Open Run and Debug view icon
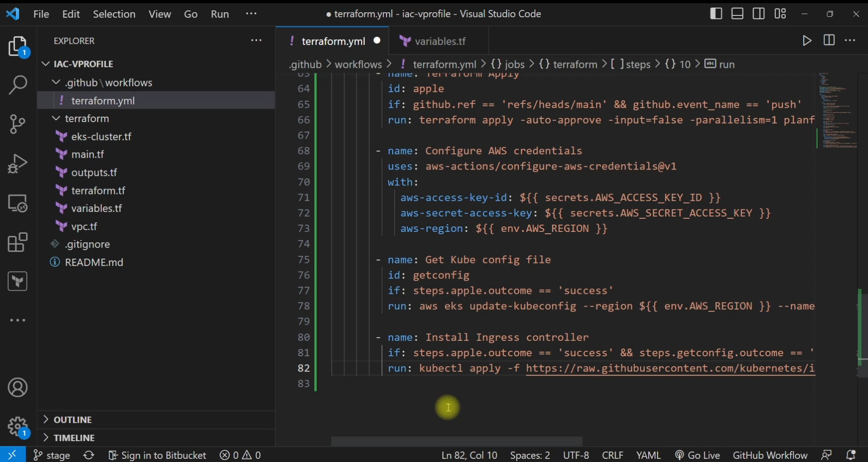 pyautogui.click(x=18, y=164)
